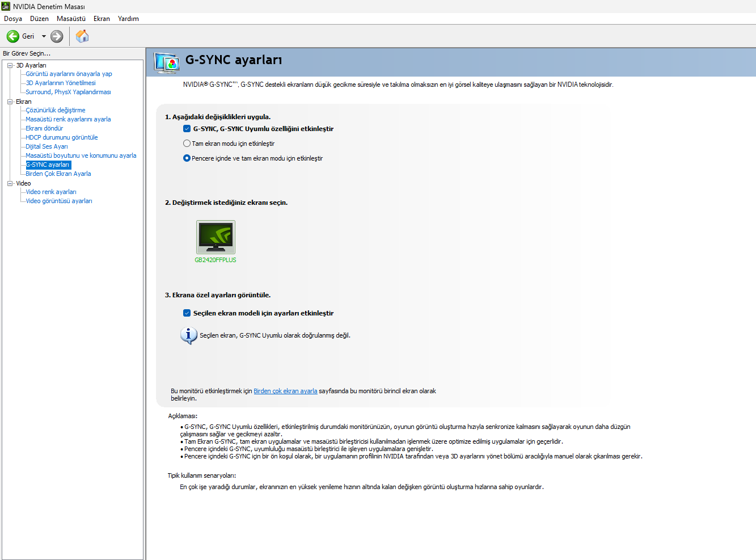Open 3D Ayarlarının Yönetilmesi page
The height and width of the screenshot is (560, 756).
click(x=61, y=83)
